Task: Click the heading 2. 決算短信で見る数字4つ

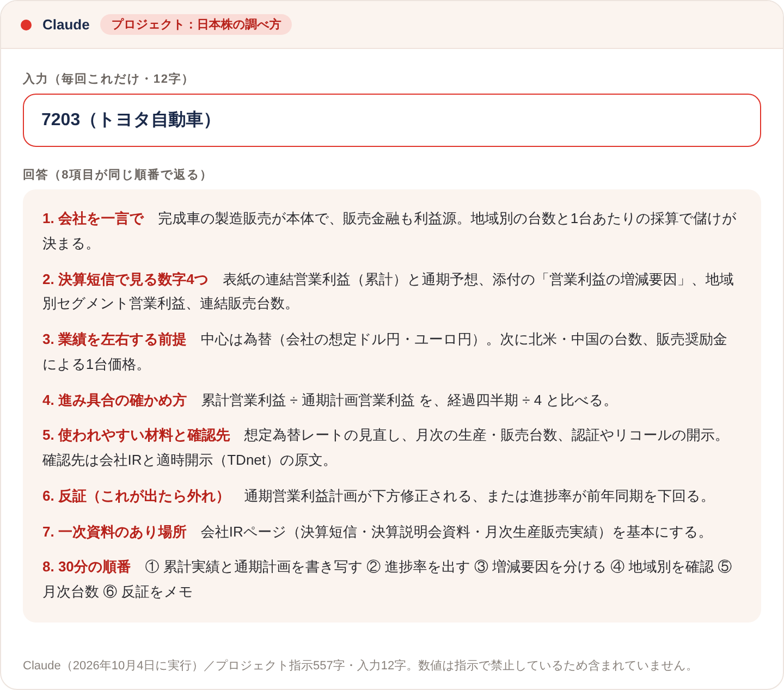Action: coord(125,280)
